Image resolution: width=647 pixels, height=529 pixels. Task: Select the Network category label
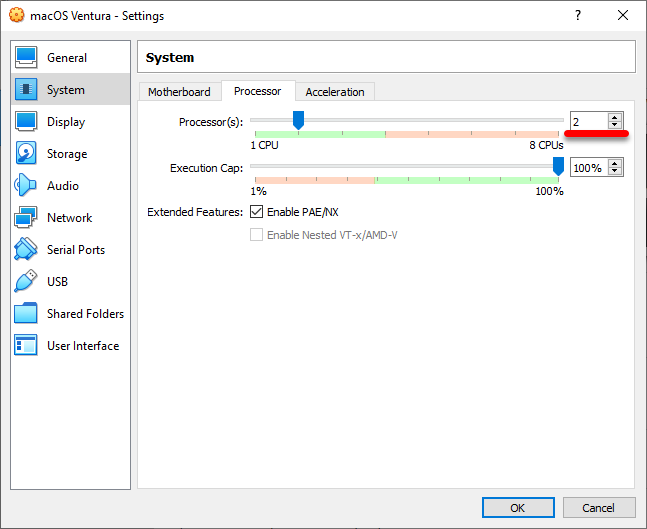click(x=69, y=218)
